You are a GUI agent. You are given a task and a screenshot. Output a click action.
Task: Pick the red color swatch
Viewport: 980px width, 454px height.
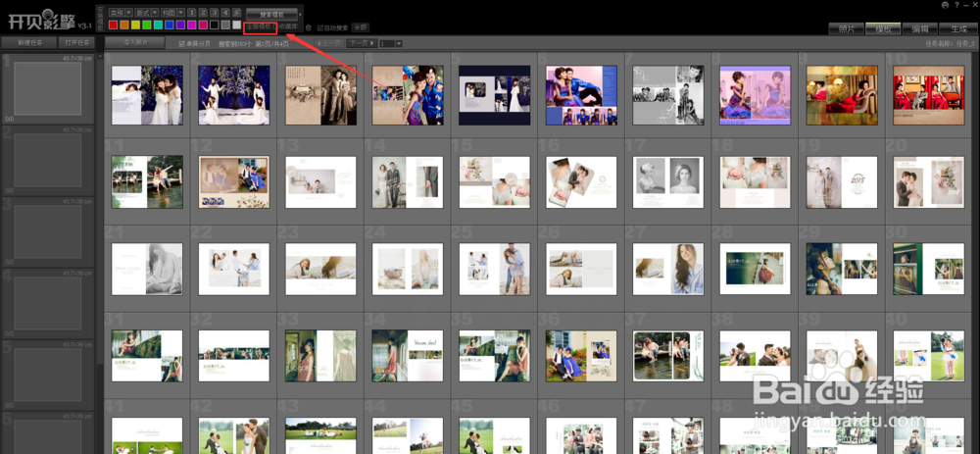113,25
